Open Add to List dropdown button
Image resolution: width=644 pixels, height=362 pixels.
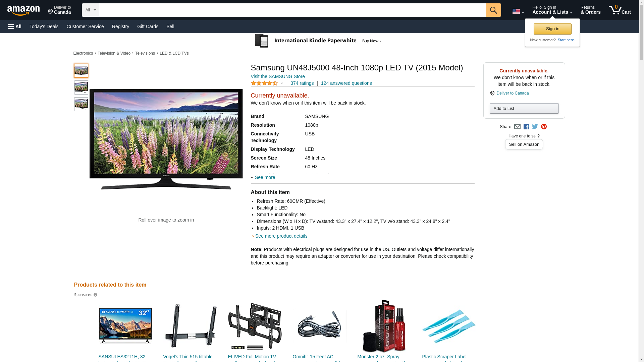click(x=524, y=108)
